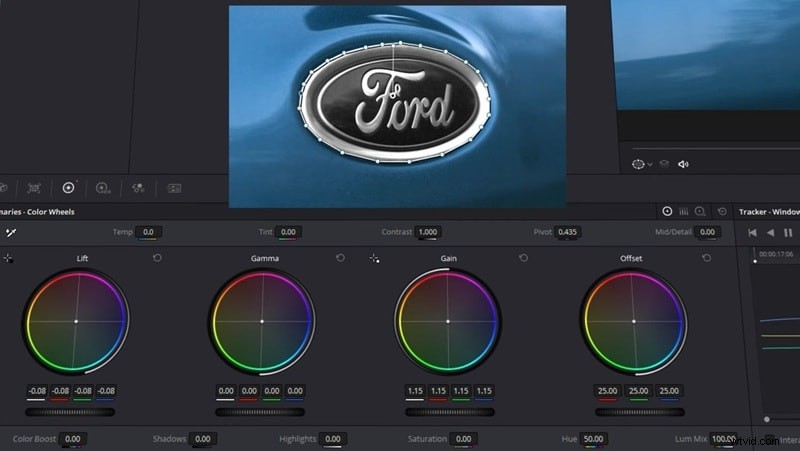Reset all primaries adjustments

pyautogui.click(x=722, y=211)
